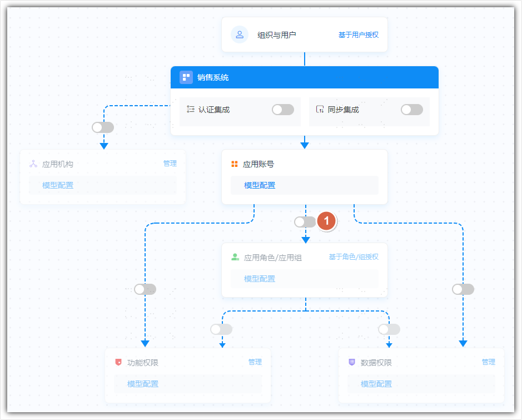Open 基于角色/组授权 link
Screen dimensions: 522x420
[354, 257]
